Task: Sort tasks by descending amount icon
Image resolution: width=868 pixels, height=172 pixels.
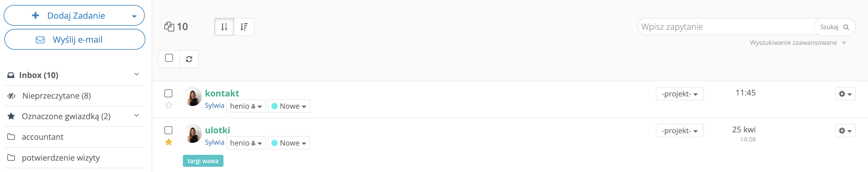Action: pyautogui.click(x=244, y=27)
